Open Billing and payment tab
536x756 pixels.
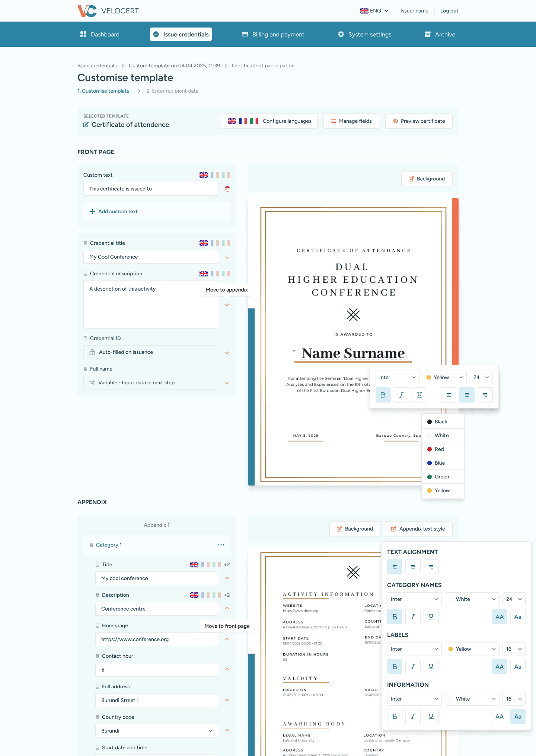(x=273, y=34)
